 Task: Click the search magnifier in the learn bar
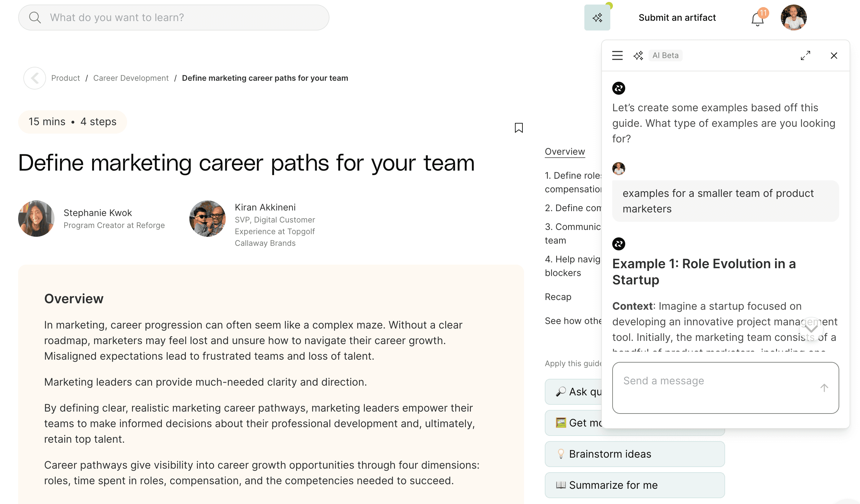tap(35, 18)
